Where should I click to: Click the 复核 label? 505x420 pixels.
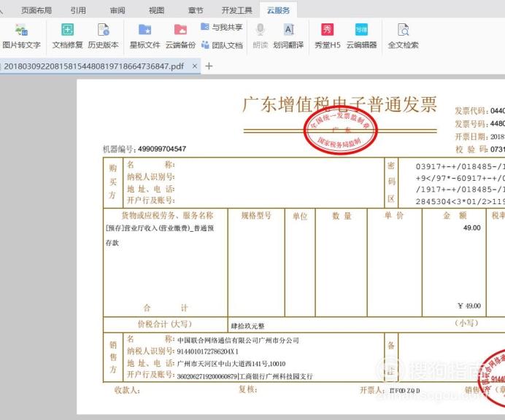[x=247, y=389]
